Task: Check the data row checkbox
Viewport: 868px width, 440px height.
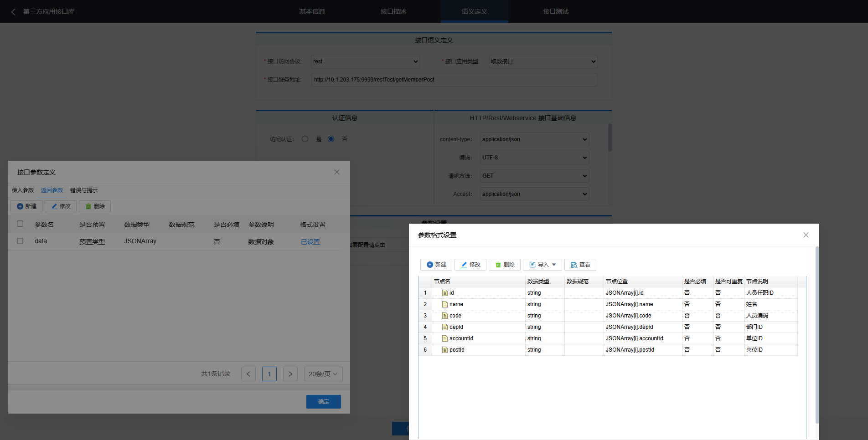Action: click(x=20, y=241)
